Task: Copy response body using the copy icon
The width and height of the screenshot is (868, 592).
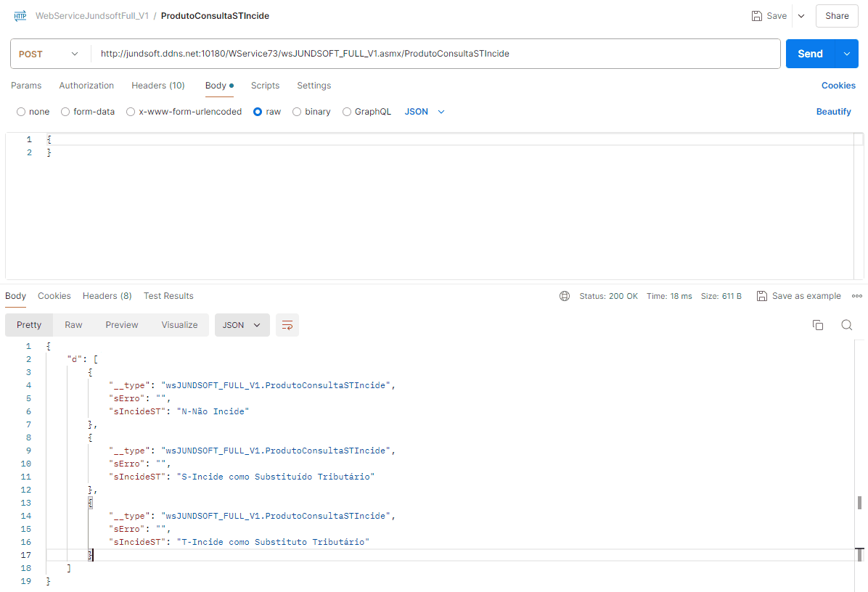Action: tap(818, 325)
